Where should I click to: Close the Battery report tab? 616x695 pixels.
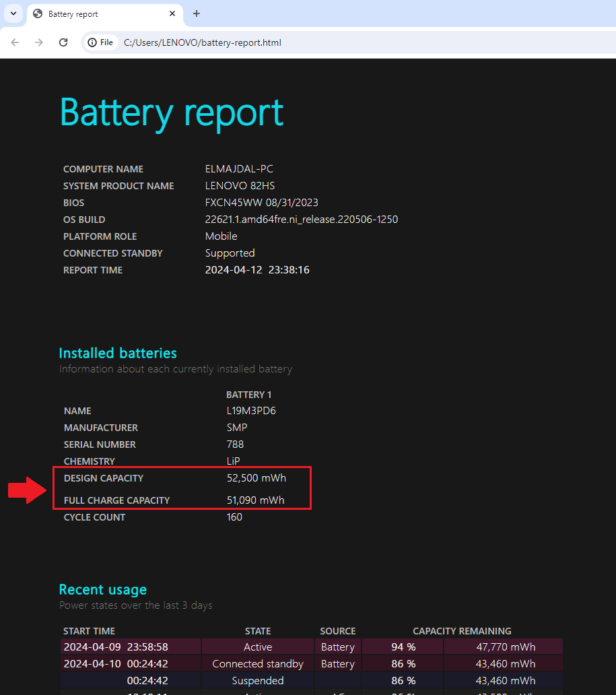(x=172, y=13)
